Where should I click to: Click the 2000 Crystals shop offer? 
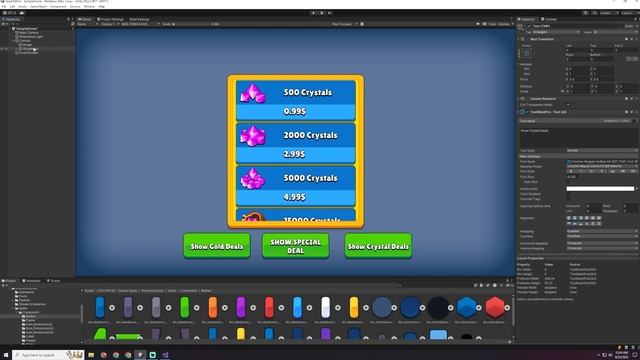[296, 143]
